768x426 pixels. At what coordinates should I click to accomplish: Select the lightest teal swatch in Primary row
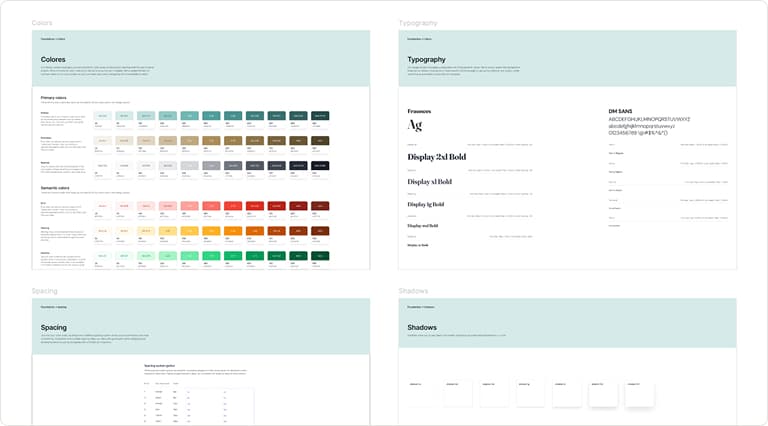(x=102, y=116)
